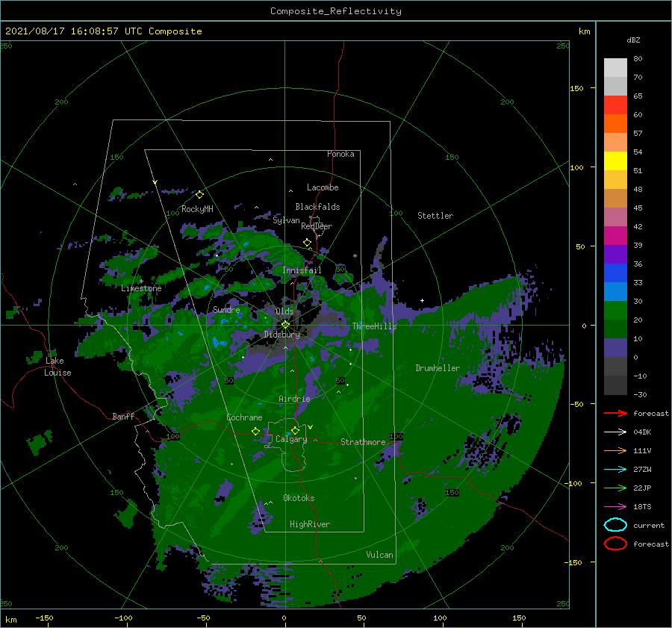This screenshot has width=672, height=628.
Task: Click the -150 tick on bottom axis
Action: click(44, 618)
